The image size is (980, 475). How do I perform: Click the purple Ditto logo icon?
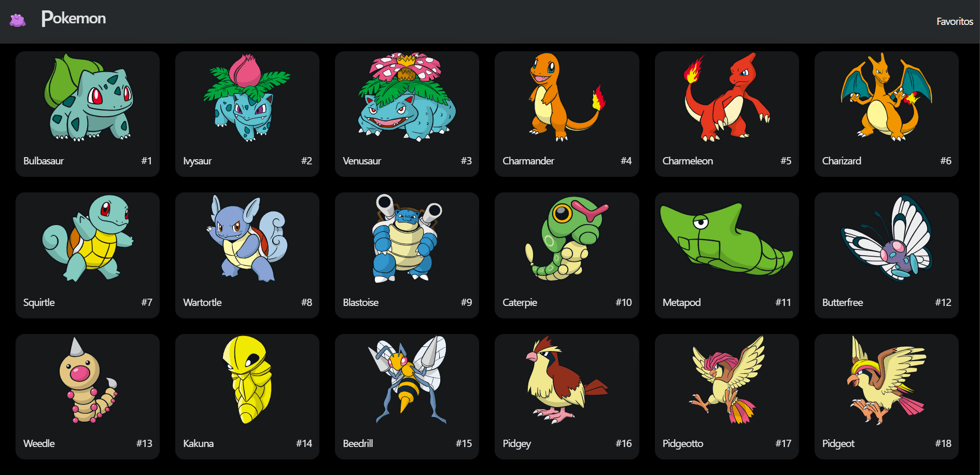18,21
